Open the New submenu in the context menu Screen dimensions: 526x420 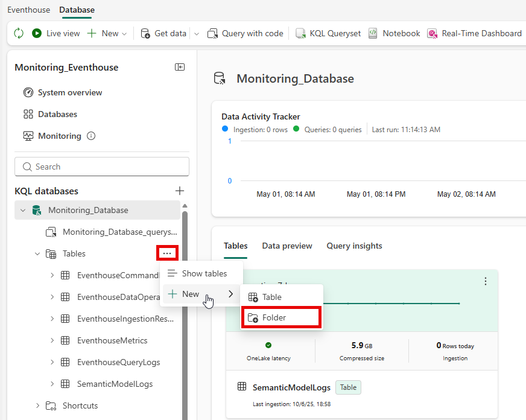[x=201, y=294]
